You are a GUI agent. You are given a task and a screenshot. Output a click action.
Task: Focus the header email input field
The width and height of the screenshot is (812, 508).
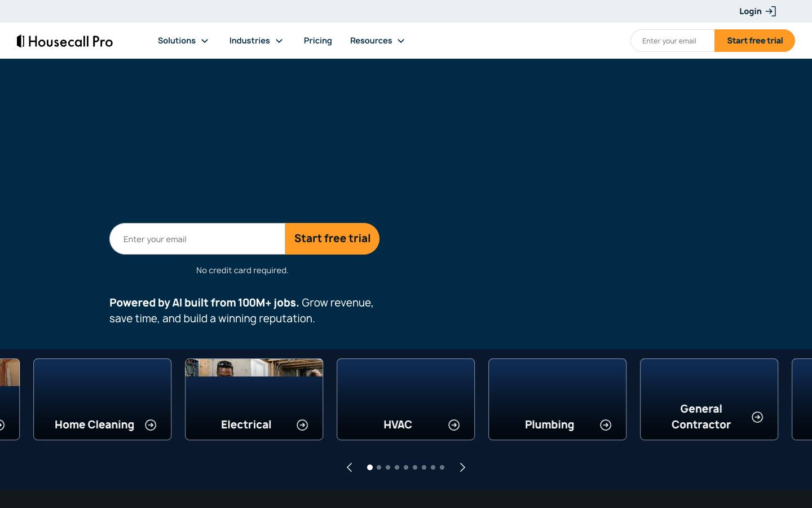pyautogui.click(x=673, y=41)
